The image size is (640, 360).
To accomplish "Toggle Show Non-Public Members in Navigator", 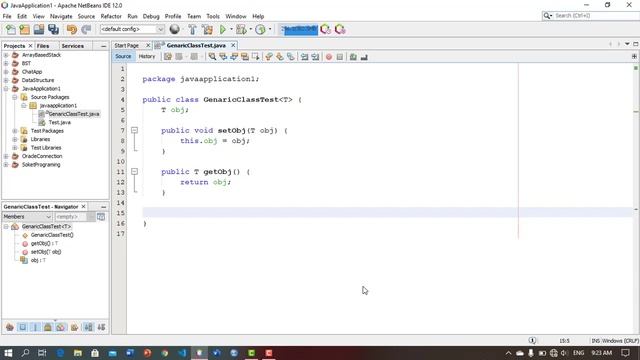I will (48, 327).
